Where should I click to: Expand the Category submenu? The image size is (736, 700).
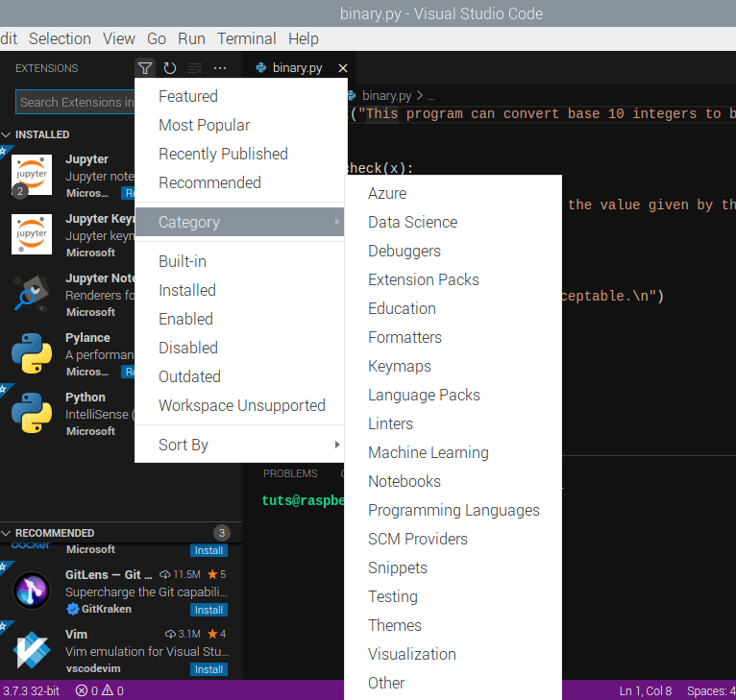point(239,222)
